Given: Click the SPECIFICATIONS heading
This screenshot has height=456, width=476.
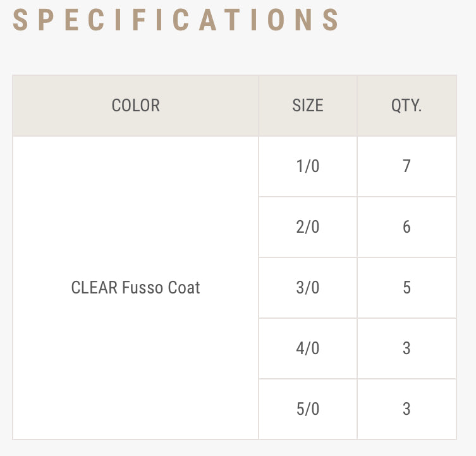Looking at the screenshot, I should [176, 20].
